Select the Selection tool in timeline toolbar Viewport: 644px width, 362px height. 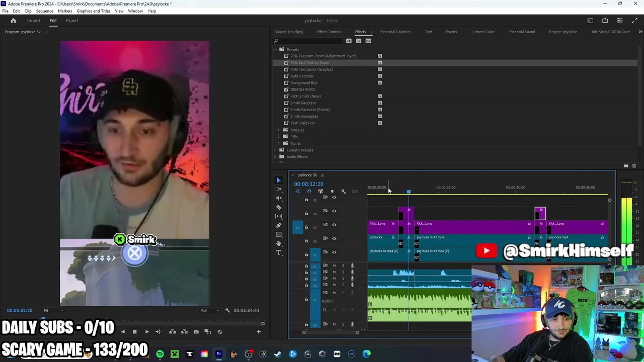click(x=279, y=180)
